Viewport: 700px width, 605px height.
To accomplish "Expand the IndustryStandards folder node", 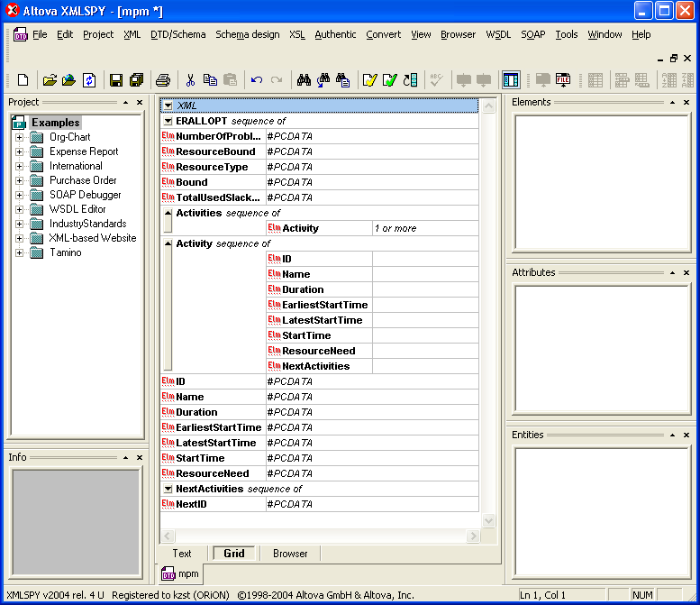I will pyautogui.click(x=19, y=224).
